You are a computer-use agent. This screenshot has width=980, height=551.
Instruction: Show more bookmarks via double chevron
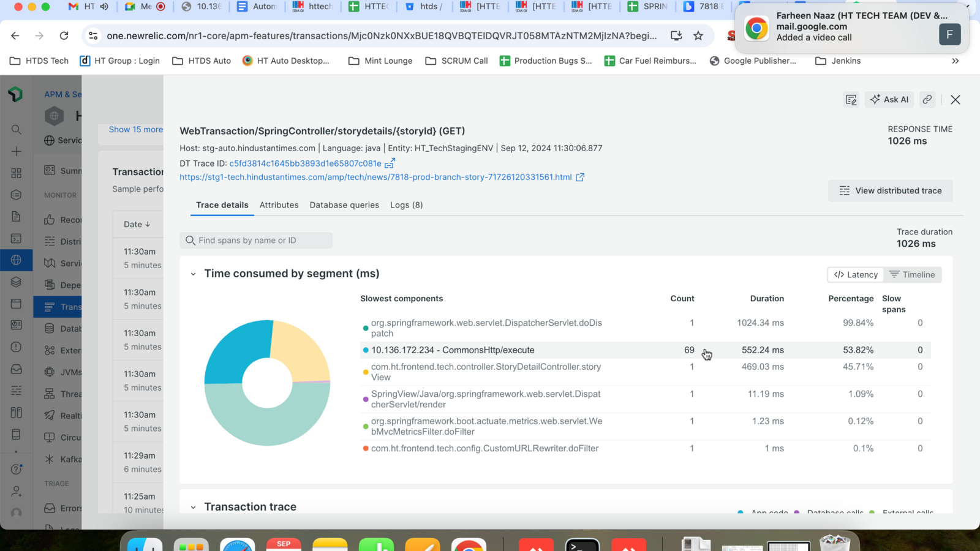tap(955, 61)
